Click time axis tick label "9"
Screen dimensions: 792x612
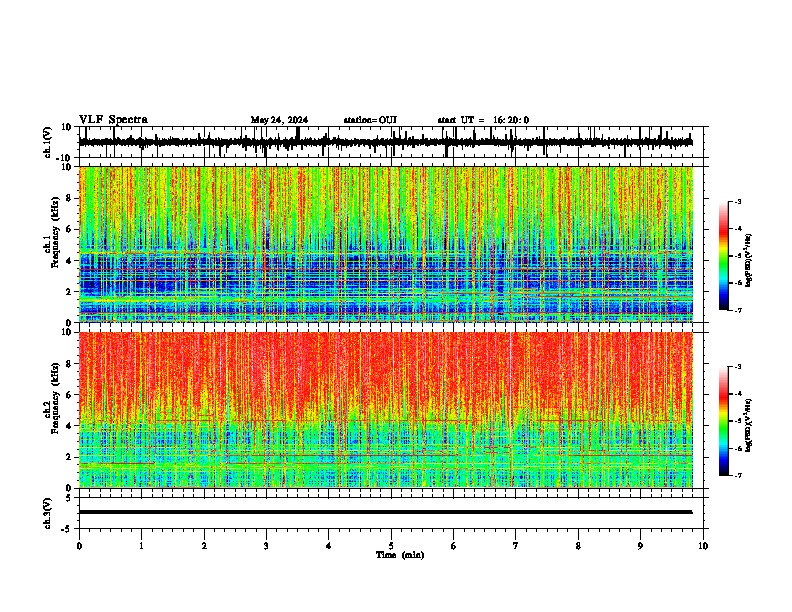[x=640, y=546]
